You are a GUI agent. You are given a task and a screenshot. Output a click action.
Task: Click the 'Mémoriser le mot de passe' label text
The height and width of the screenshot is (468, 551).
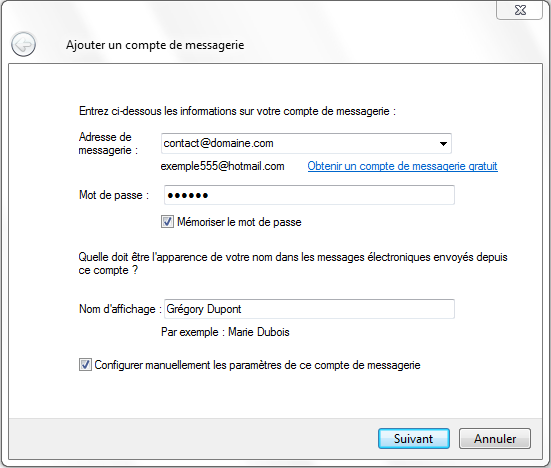coord(239,222)
